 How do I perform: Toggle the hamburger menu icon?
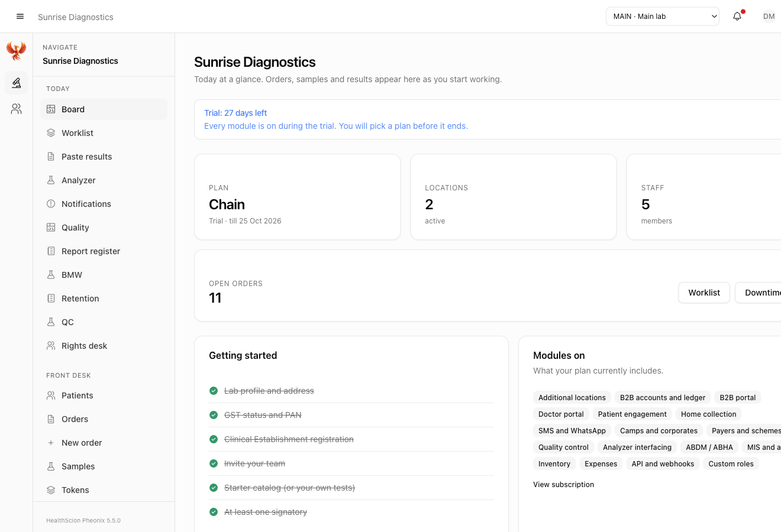pos(20,17)
